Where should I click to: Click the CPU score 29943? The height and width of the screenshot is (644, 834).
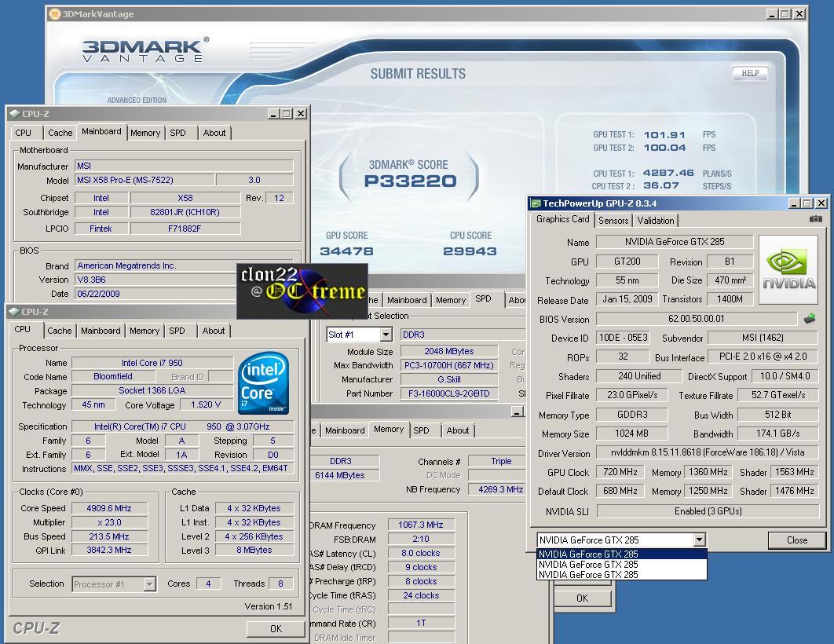pos(470,251)
